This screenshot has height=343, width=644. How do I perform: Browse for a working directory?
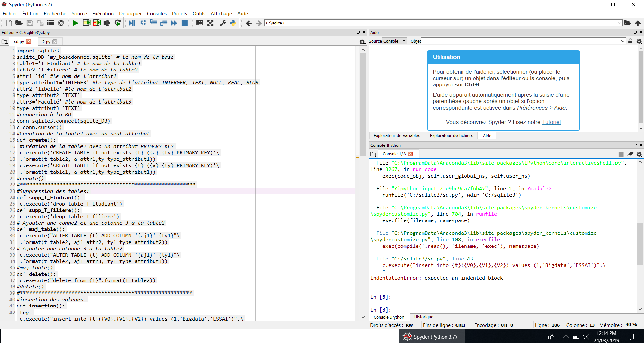627,23
